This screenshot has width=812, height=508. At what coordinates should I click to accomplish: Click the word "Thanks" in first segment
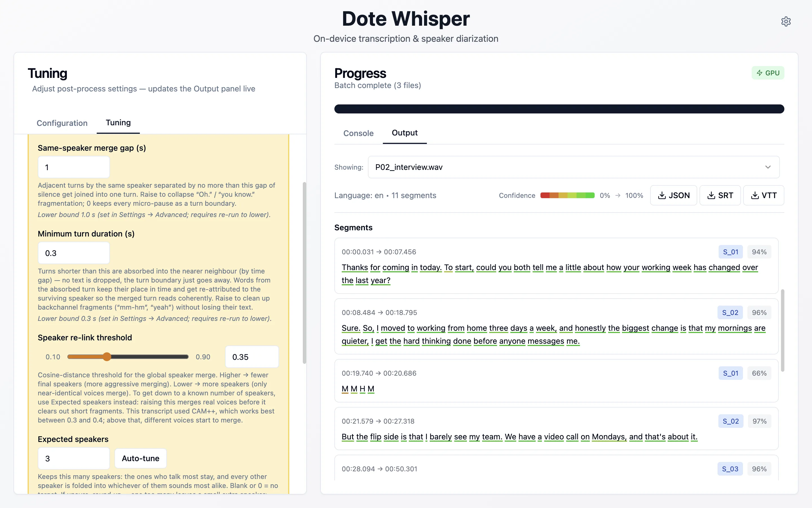(x=355, y=268)
